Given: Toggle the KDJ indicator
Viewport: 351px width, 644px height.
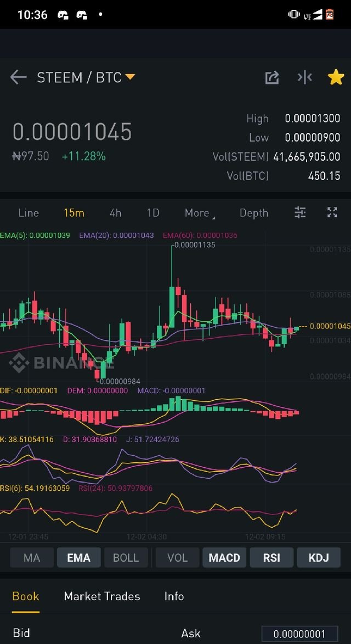Looking at the screenshot, I should [319, 558].
